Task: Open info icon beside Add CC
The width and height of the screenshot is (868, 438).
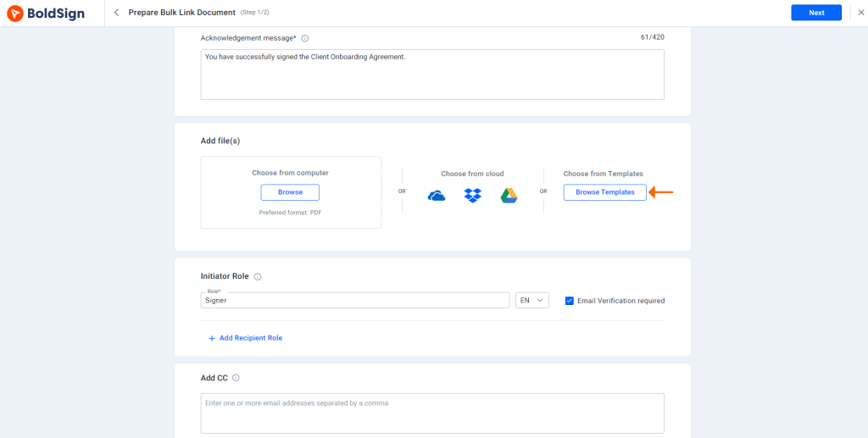Action: pyautogui.click(x=236, y=378)
